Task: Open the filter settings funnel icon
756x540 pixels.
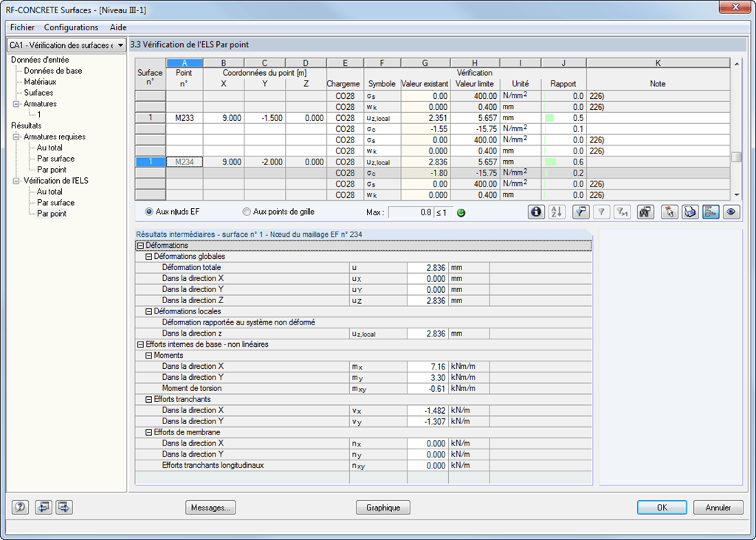Action: point(581,212)
